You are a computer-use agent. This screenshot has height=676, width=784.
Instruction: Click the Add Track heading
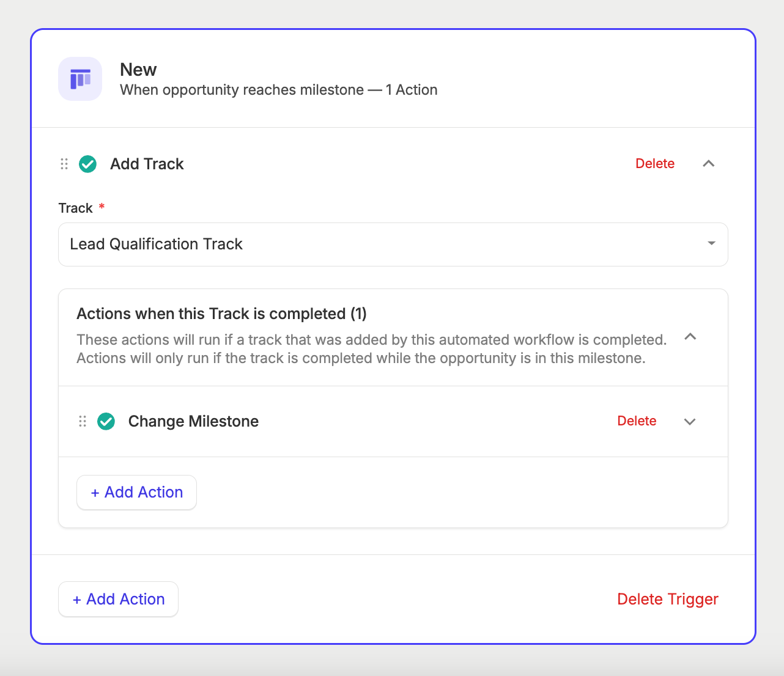click(147, 164)
